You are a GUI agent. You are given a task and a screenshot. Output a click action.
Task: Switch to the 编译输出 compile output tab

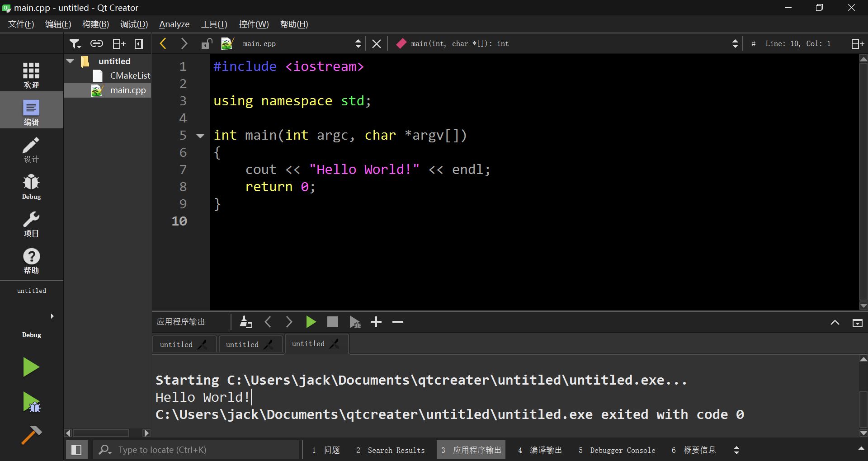[x=540, y=450]
